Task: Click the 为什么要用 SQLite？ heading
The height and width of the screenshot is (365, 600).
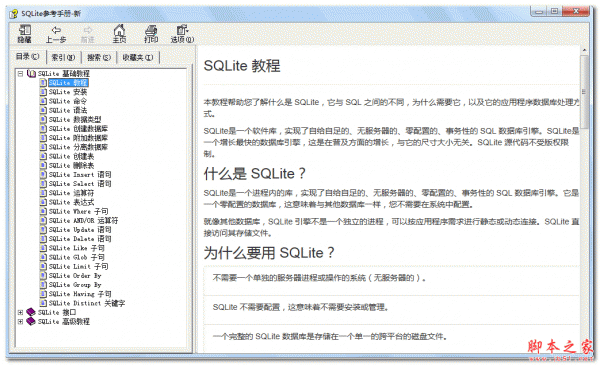Action: pos(269,253)
